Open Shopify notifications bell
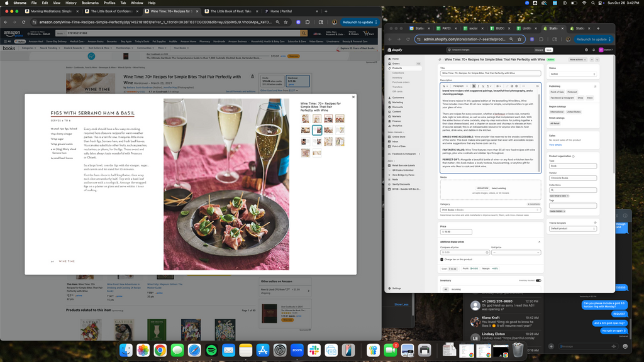Screen dimensions: 644x362 coord(594,50)
